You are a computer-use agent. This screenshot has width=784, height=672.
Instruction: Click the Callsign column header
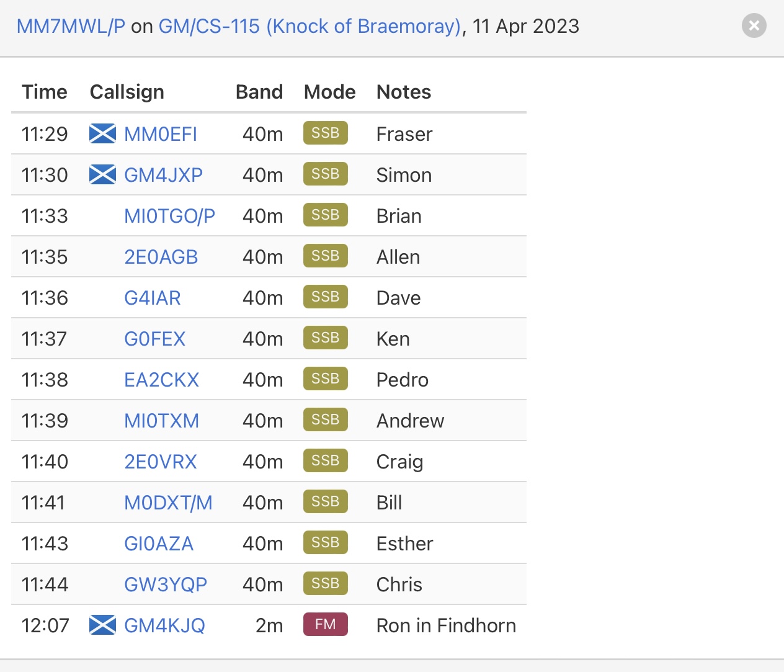[x=127, y=92]
